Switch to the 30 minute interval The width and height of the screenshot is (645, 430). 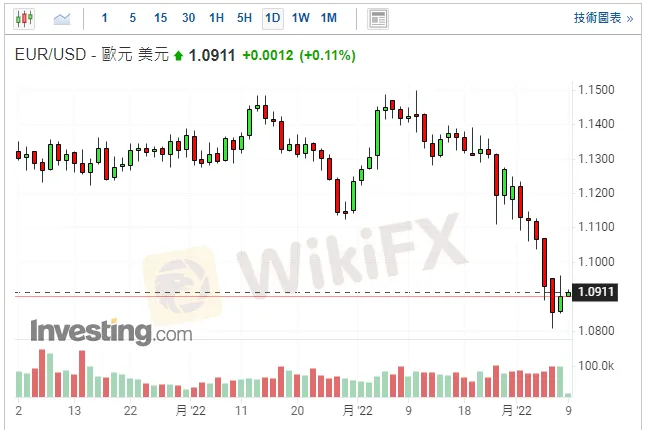pos(188,18)
